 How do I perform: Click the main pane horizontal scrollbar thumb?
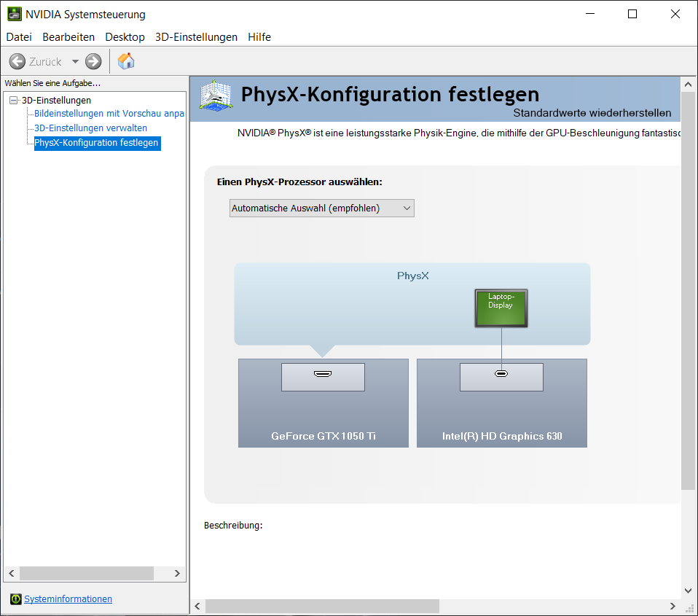322,607
